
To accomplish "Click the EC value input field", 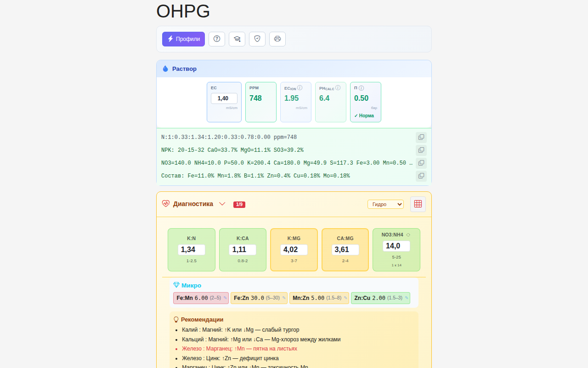I will coord(224,98).
